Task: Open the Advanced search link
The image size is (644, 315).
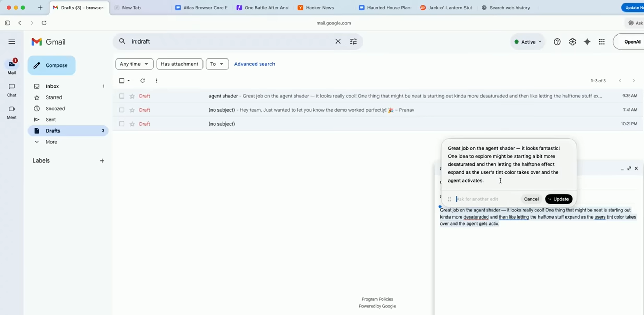Action: coord(254,64)
